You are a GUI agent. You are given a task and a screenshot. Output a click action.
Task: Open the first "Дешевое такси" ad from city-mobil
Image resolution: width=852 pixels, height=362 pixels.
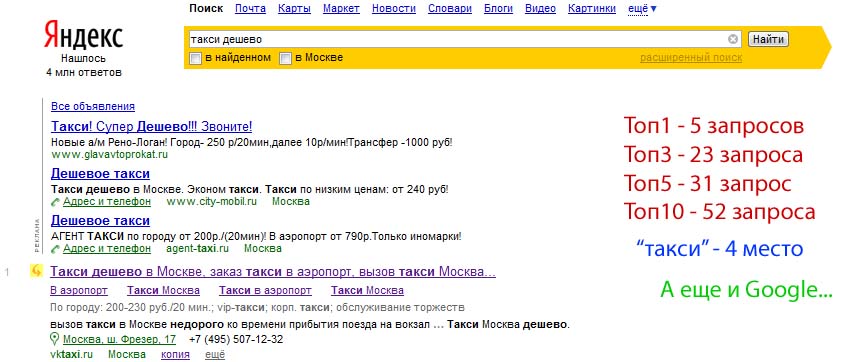(100, 174)
